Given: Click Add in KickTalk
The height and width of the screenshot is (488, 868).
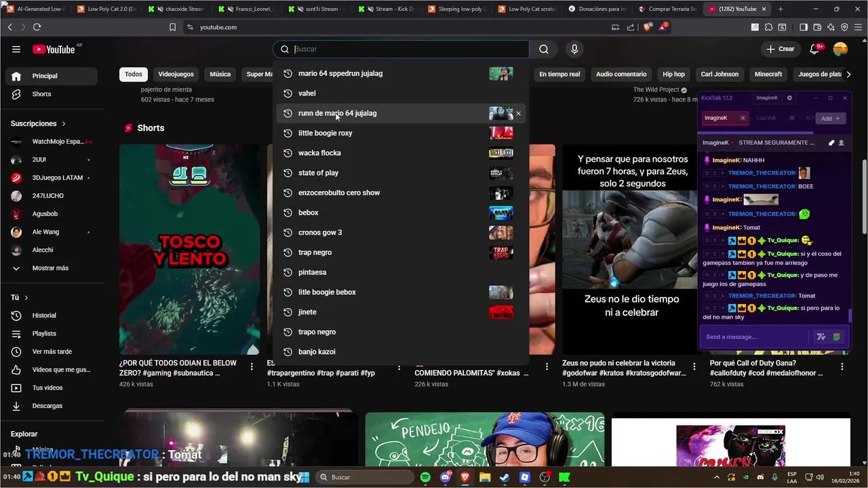Looking at the screenshot, I should (830, 118).
